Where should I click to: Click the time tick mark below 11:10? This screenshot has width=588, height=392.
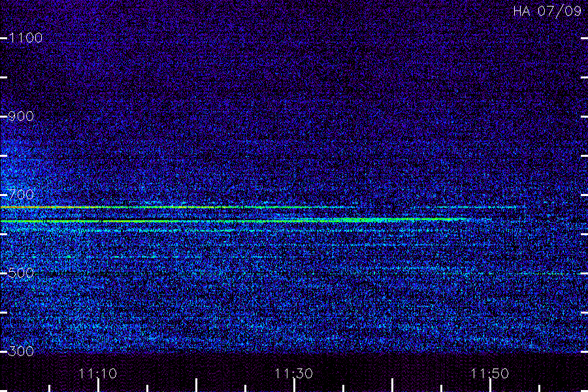[98, 385]
